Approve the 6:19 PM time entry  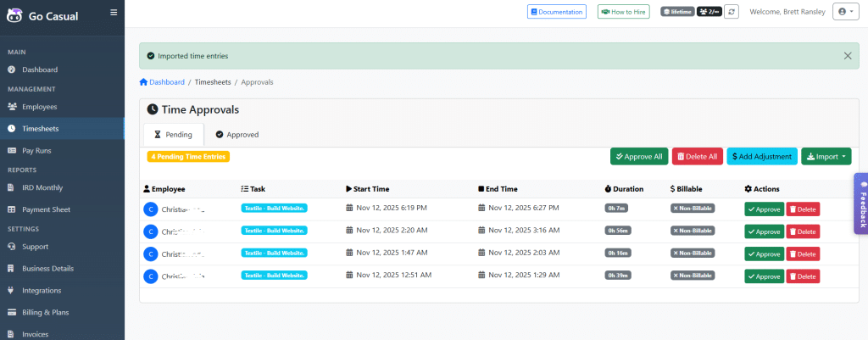(764, 209)
